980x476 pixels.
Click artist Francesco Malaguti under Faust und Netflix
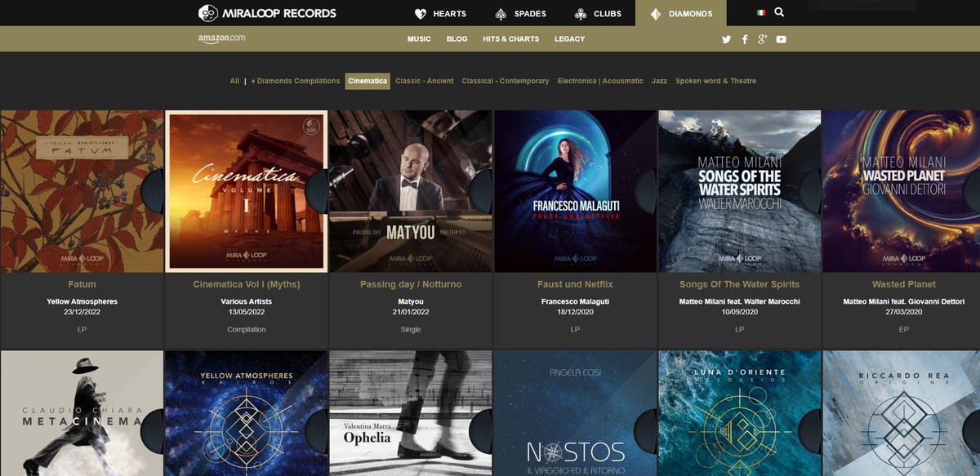(x=576, y=301)
